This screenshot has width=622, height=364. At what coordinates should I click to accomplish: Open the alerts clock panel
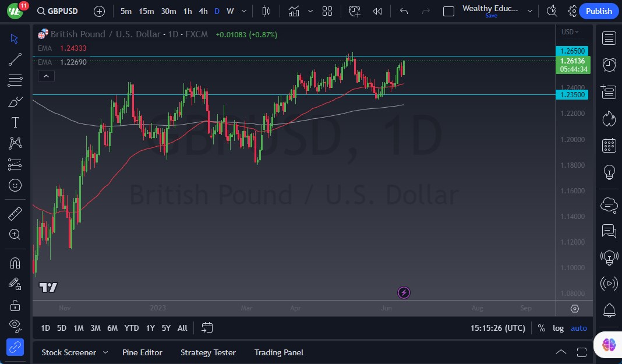[x=609, y=65]
